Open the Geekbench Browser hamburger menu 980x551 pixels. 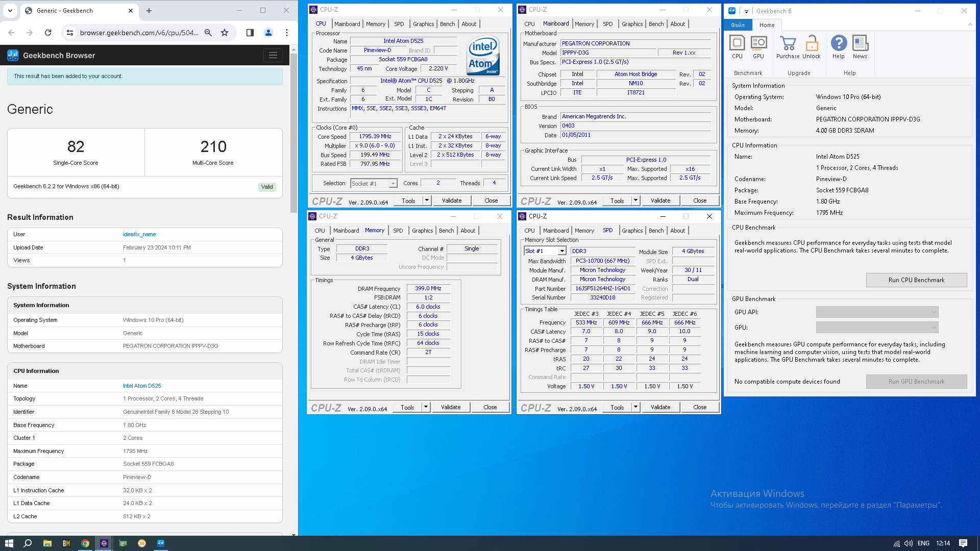[x=273, y=55]
